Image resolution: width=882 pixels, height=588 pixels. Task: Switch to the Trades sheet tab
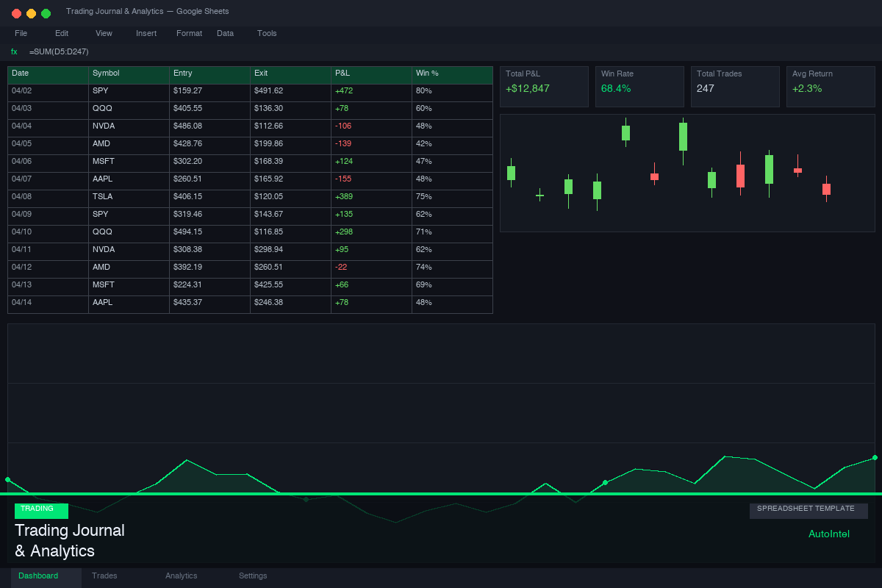point(104,576)
